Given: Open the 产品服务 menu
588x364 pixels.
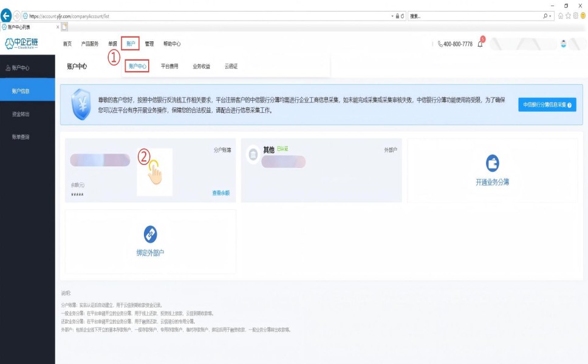Looking at the screenshot, I should [90, 44].
